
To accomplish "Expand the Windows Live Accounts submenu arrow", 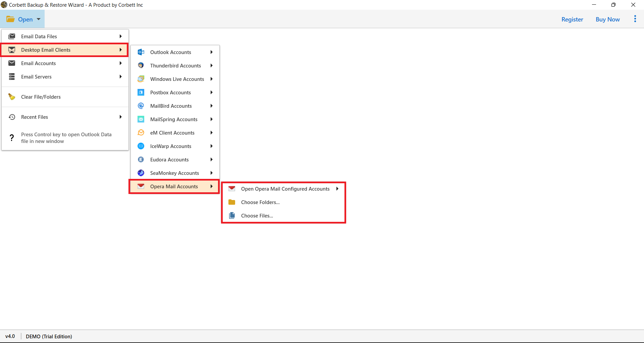I will [x=212, y=79].
